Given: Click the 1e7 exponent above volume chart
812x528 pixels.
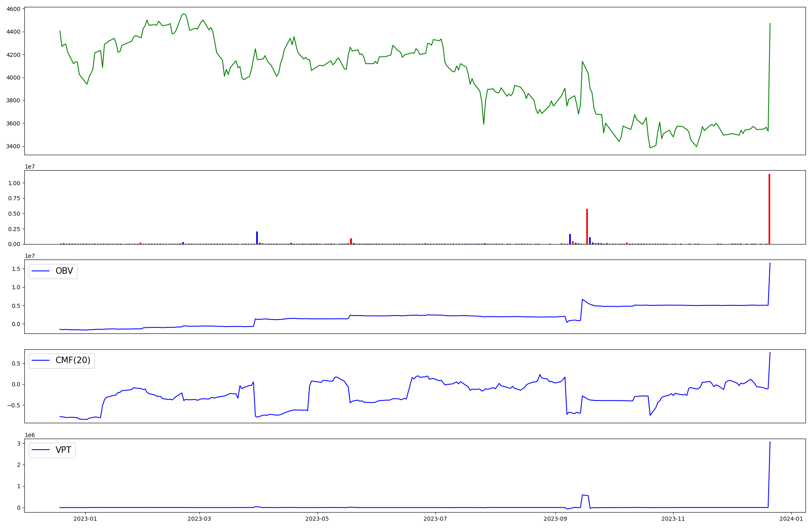Looking at the screenshot, I should [x=30, y=167].
